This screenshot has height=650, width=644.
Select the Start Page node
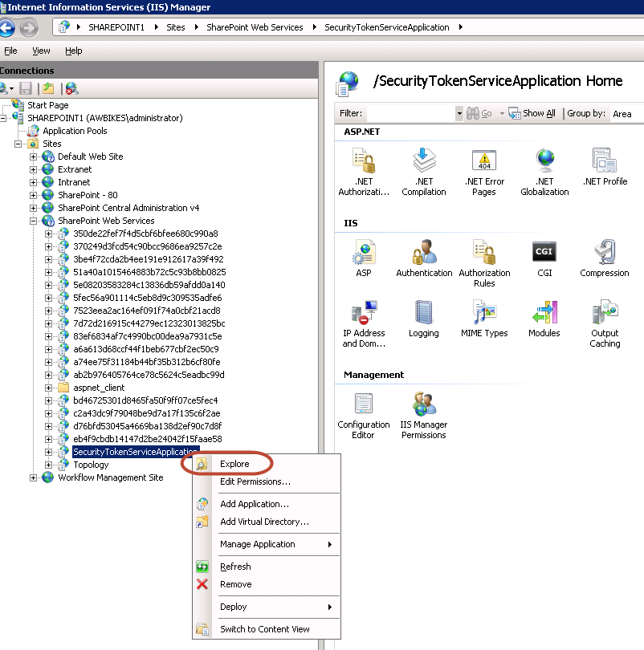(48, 105)
